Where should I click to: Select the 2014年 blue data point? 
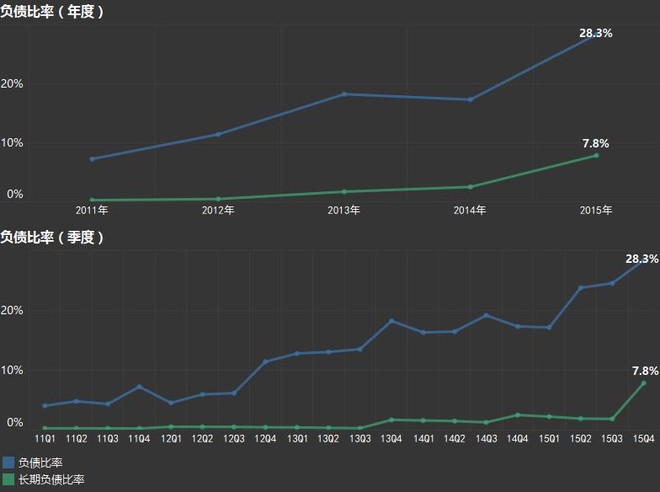[x=470, y=100]
